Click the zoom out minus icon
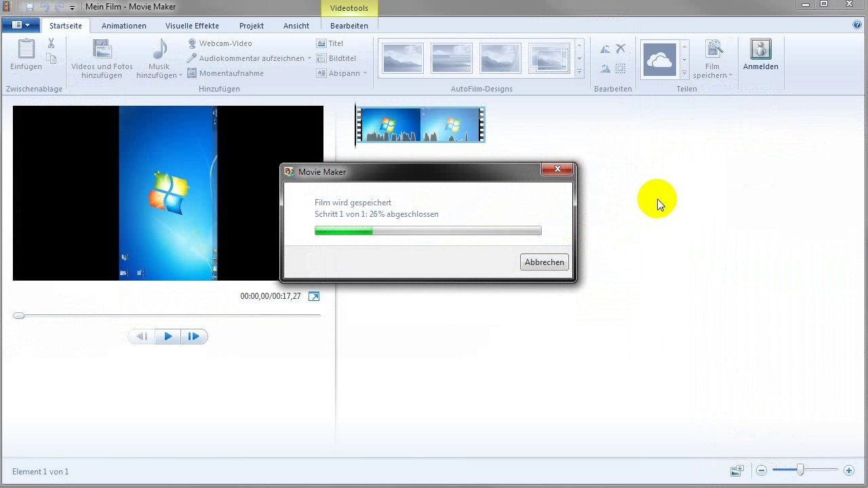The image size is (868, 488). 762,470
